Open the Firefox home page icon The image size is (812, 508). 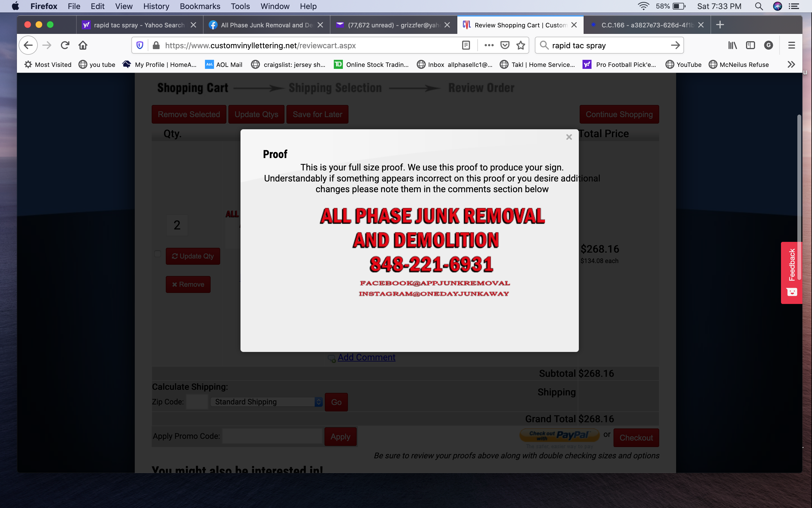click(x=83, y=45)
